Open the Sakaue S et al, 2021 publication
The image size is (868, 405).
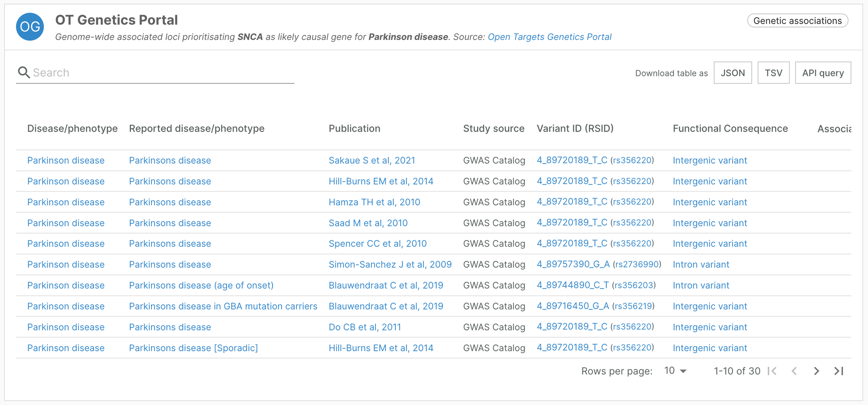[372, 160]
